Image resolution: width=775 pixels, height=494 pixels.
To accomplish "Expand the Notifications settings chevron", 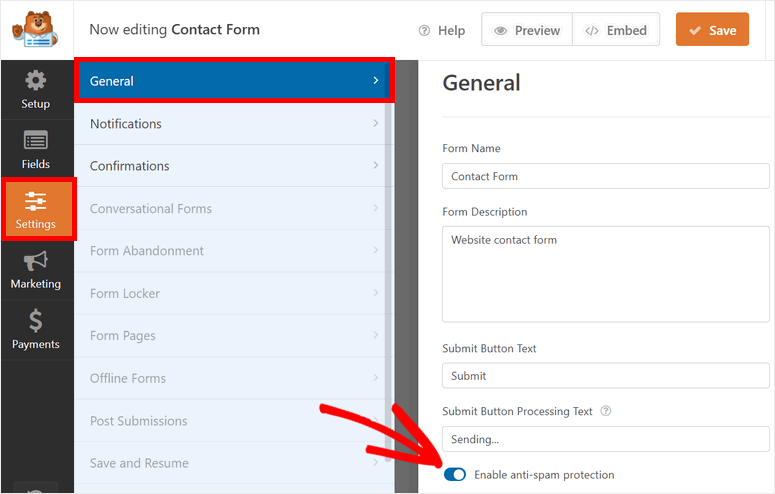I will [375, 124].
